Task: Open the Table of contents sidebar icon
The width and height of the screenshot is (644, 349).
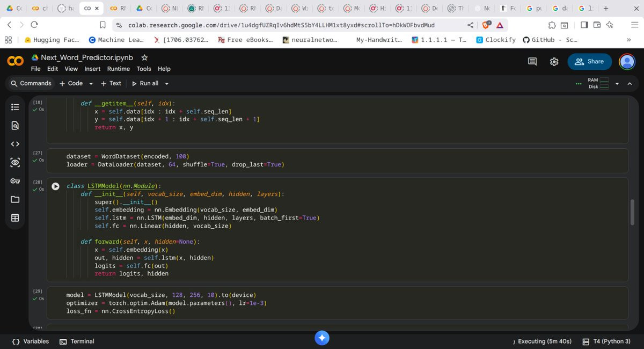Action: click(15, 107)
